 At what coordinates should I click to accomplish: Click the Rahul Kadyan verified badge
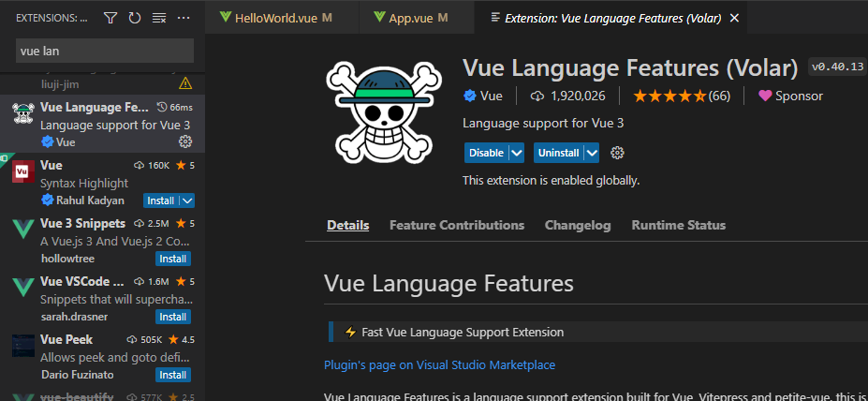point(48,200)
